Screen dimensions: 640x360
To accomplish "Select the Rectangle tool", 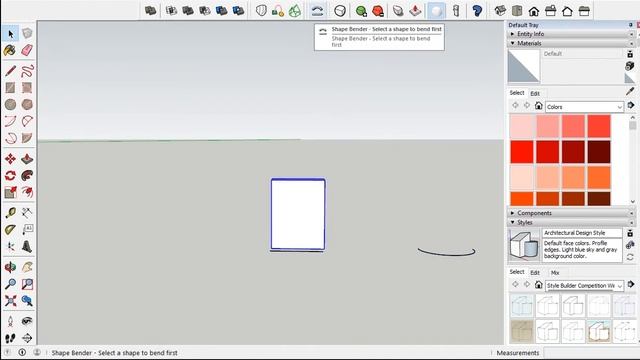I will tap(10, 88).
